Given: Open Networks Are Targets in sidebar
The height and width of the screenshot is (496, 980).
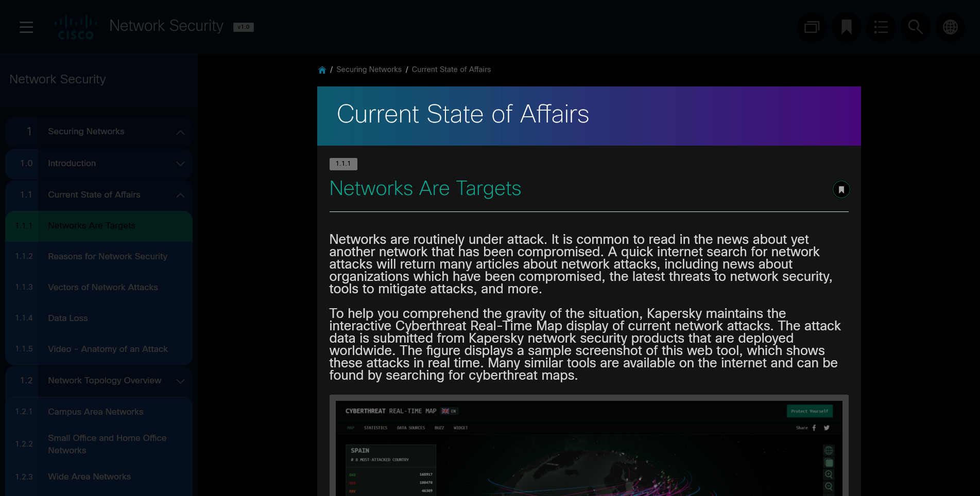Looking at the screenshot, I should pyautogui.click(x=99, y=226).
